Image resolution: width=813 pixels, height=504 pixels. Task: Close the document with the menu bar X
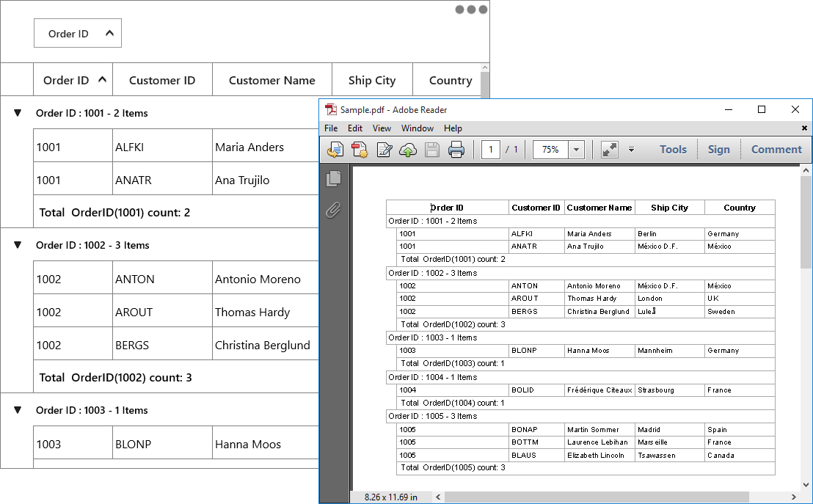tap(804, 128)
